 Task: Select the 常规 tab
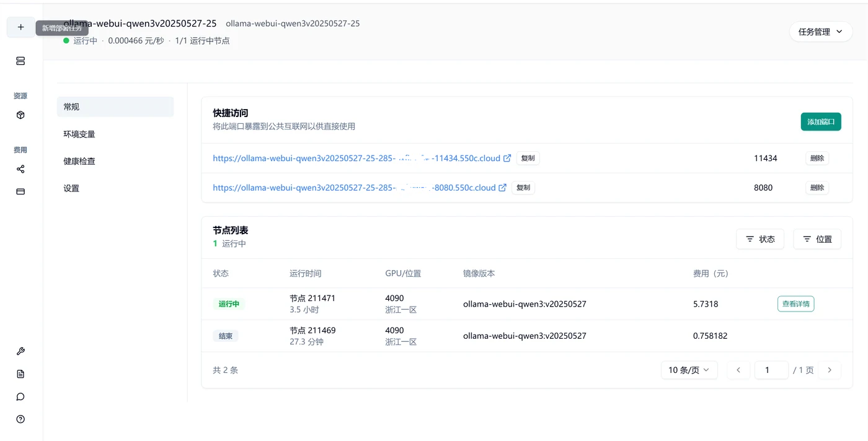115,107
